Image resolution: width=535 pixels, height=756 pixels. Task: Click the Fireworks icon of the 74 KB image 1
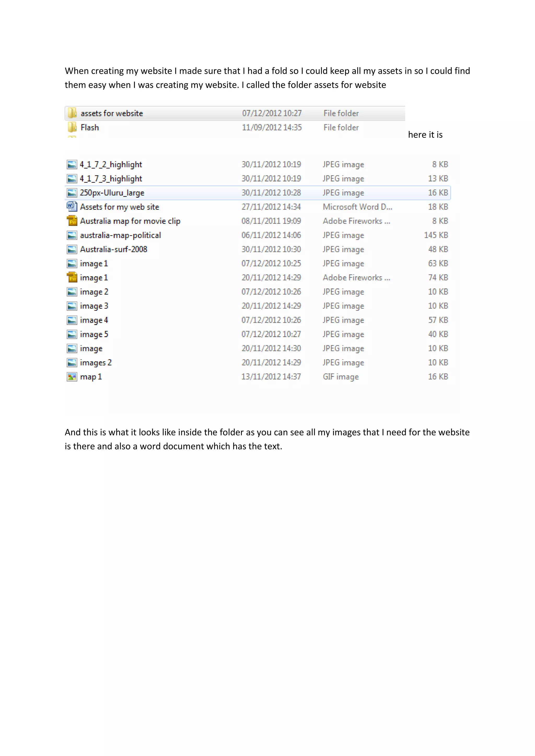72,277
